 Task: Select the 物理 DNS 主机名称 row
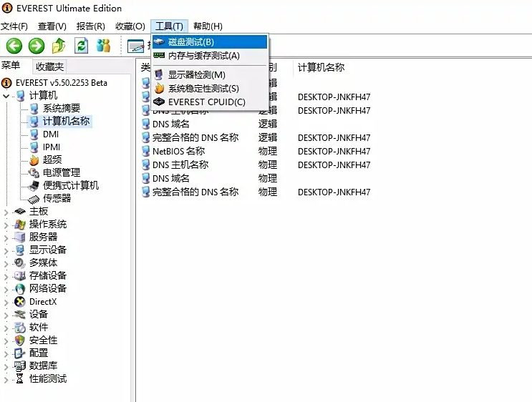coord(256,165)
